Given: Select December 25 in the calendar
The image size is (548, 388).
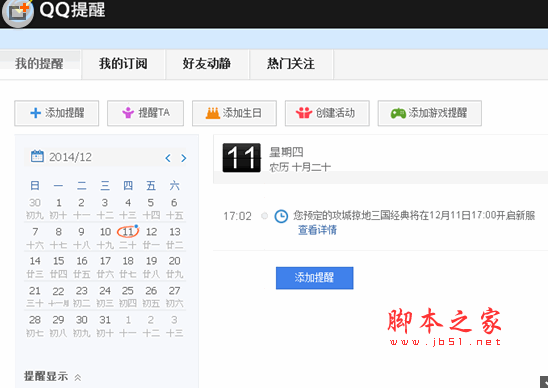Looking at the screenshot, I should (x=128, y=291).
